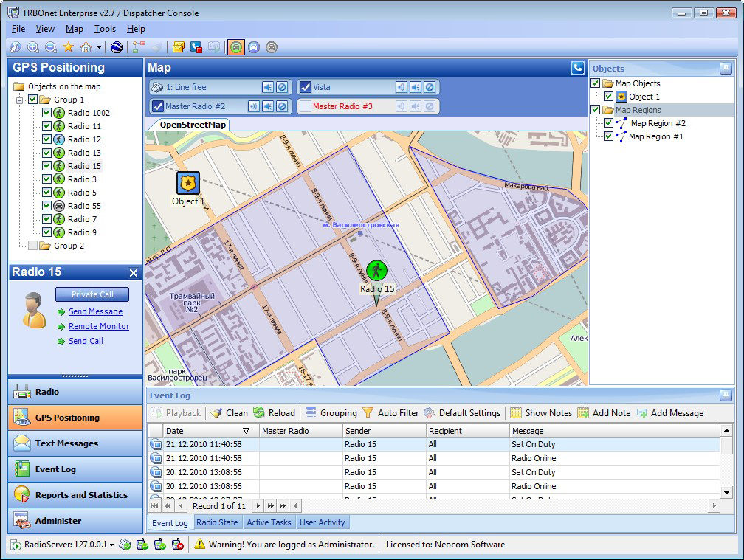Collapse the Group 1 tree node
This screenshot has width=744, height=560.
[x=19, y=100]
